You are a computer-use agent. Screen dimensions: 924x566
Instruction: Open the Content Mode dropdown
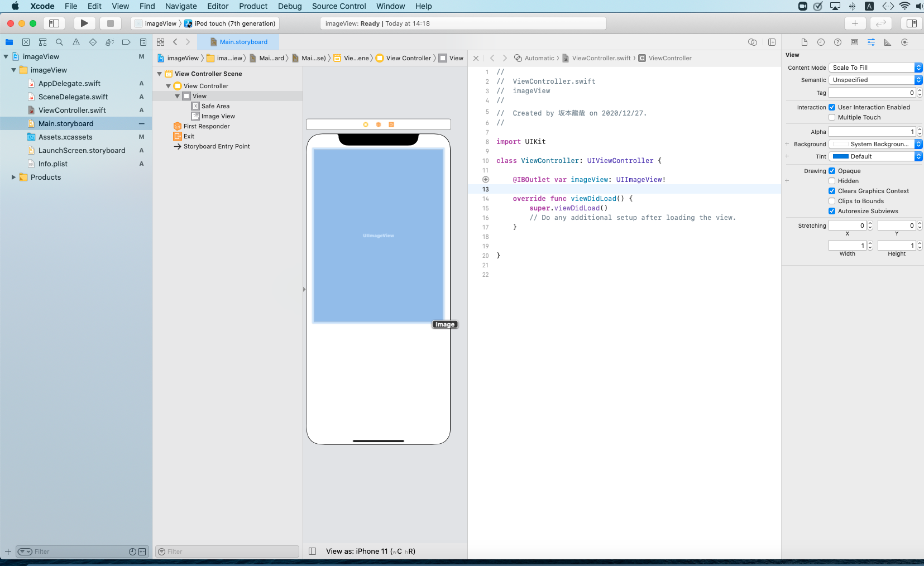coord(875,68)
